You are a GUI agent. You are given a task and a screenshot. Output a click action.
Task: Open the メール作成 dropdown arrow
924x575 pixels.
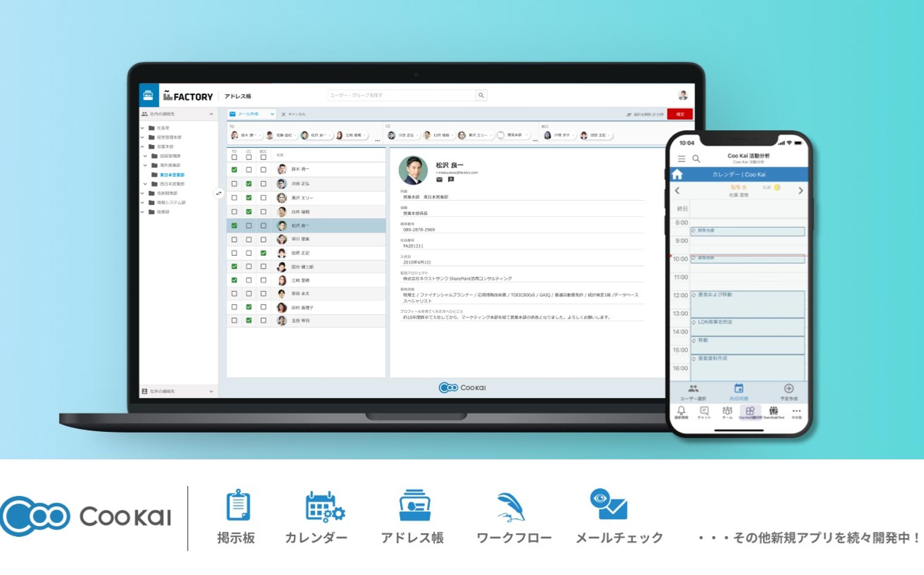(272, 114)
